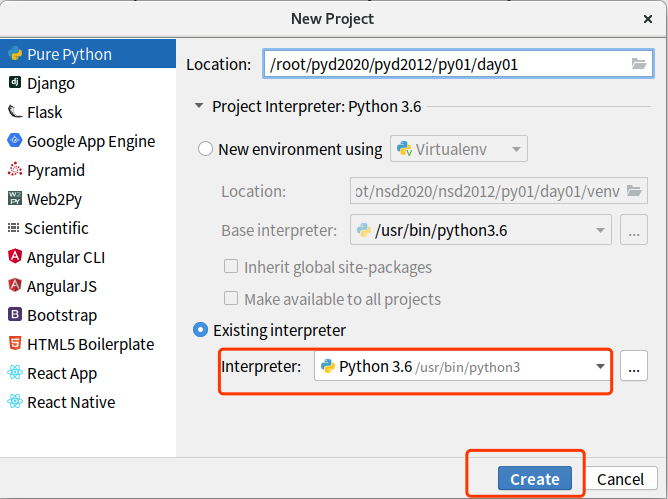Select the Existing interpreter radio button
668x499 pixels.
pos(201,329)
